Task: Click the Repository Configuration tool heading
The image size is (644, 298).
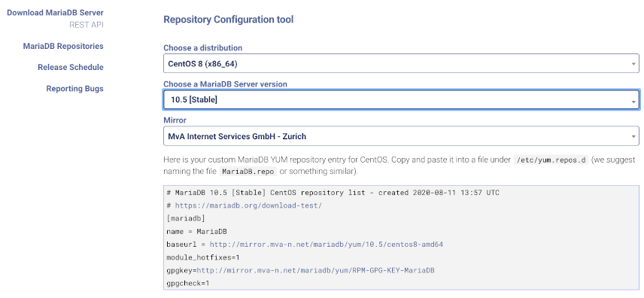Action: [229, 20]
